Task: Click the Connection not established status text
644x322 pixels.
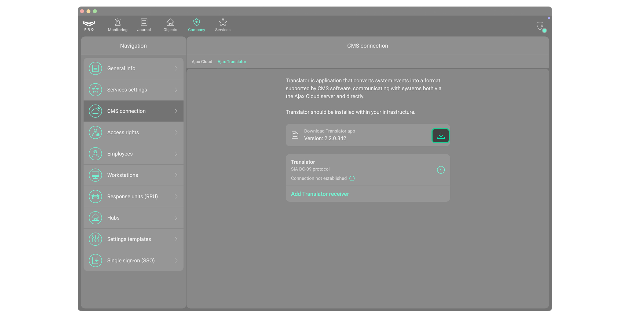Action: click(319, 179)
